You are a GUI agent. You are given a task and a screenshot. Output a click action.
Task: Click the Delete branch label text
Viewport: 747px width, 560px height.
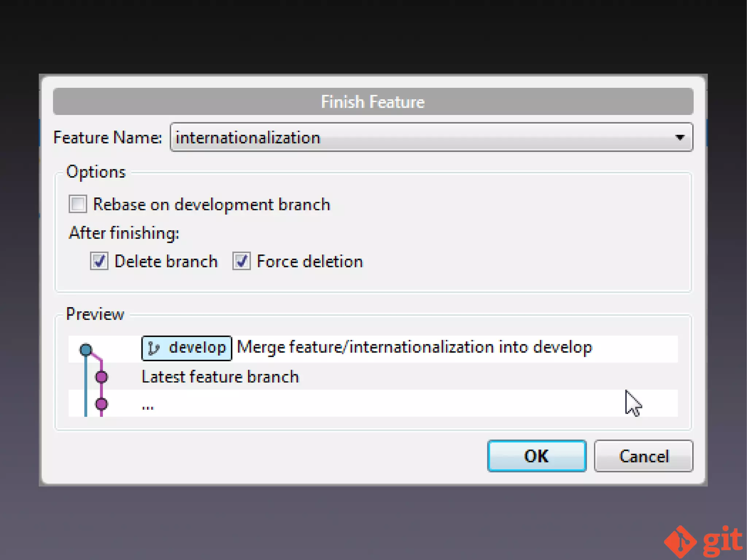click(166, 262)
